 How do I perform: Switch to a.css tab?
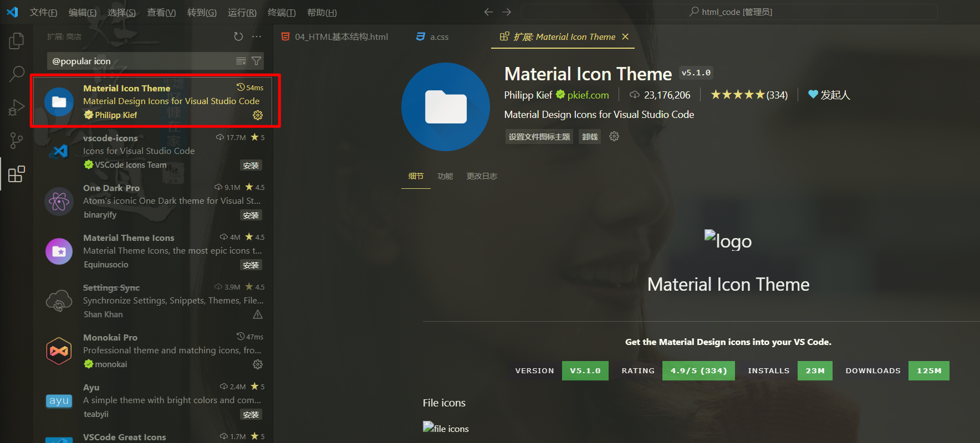[432, 37]
